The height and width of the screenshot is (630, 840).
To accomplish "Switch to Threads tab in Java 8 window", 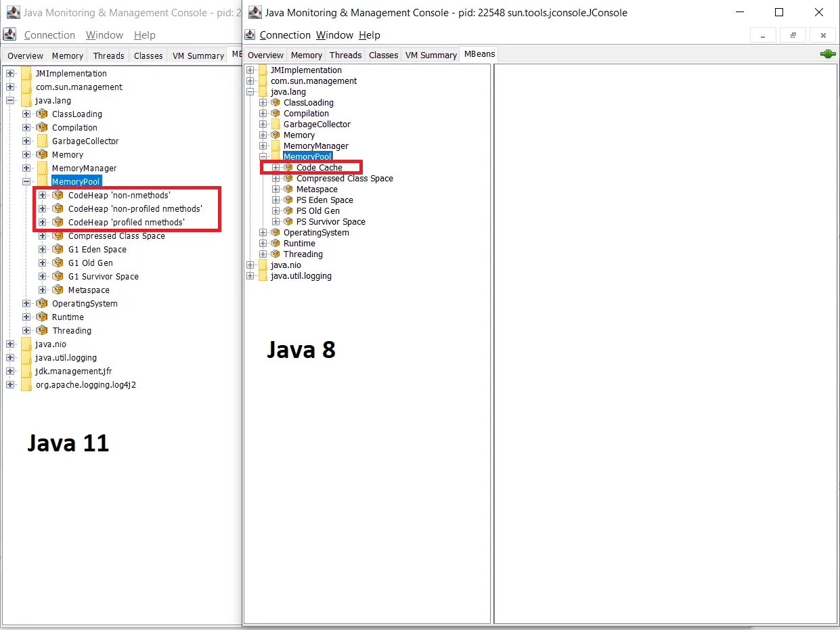I will 345,55.
